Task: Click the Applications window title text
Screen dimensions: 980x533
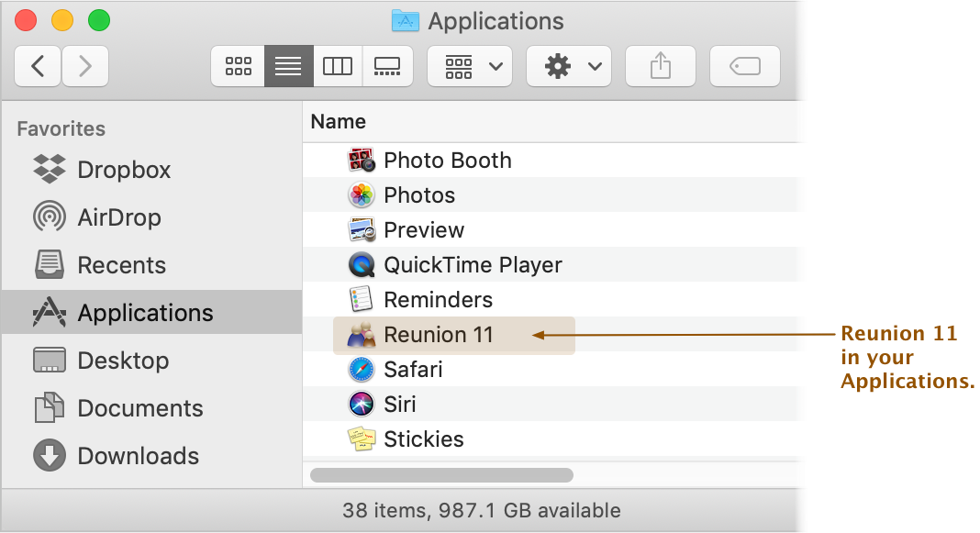Action: (496, 21)
